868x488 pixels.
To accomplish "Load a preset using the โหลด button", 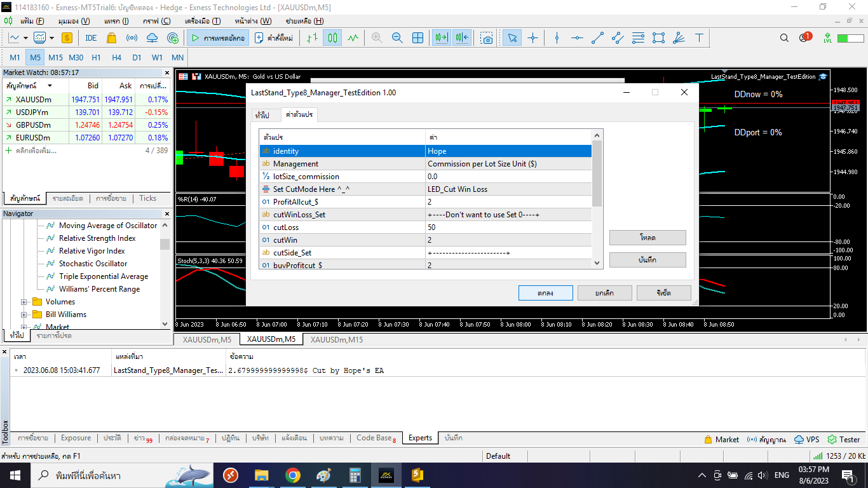I will tap(647, 237).
